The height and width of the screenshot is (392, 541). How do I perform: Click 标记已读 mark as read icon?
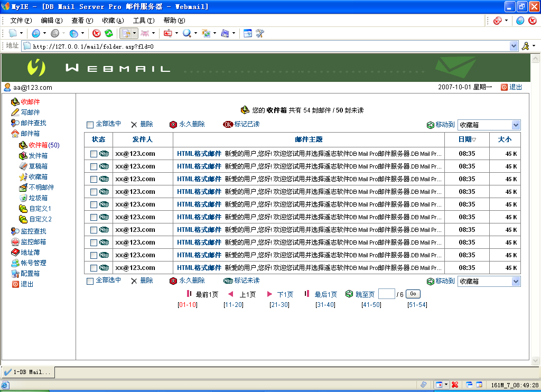(228, 125)
